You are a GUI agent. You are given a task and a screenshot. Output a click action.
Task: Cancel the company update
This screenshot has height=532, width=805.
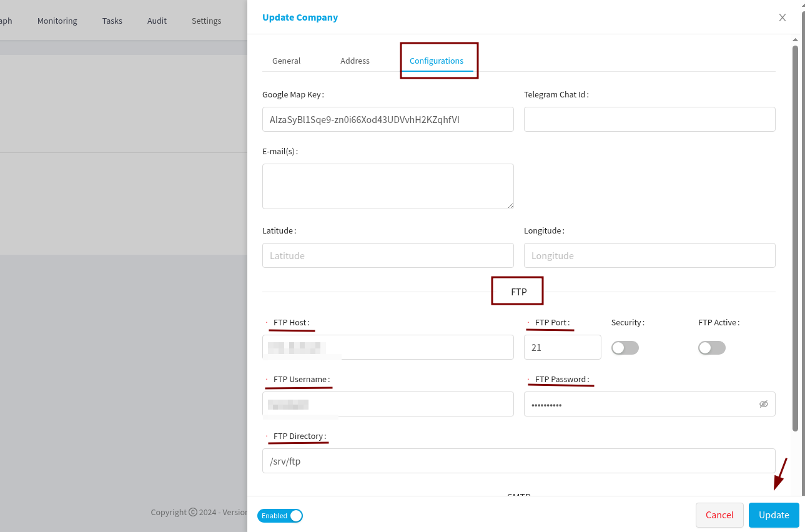pos(719,515)
